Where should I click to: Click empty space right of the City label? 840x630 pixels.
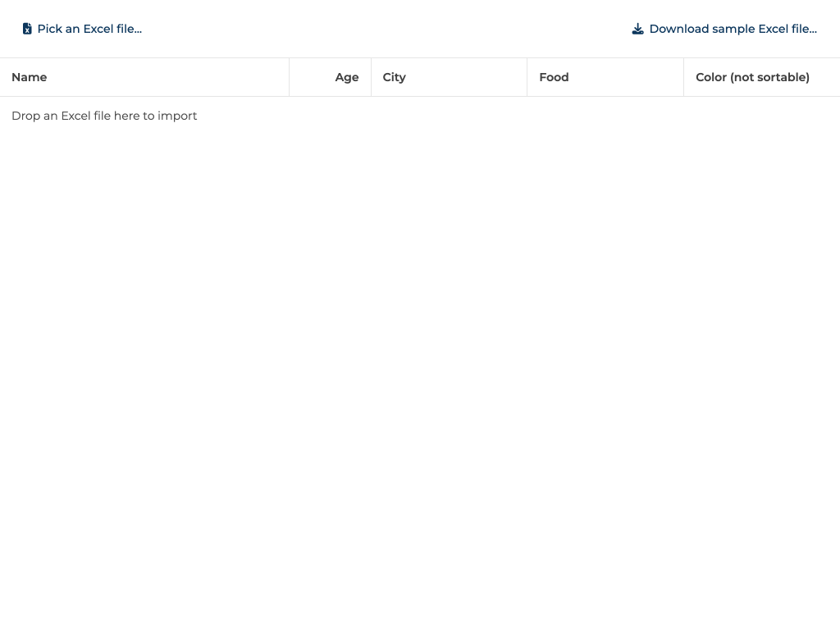point(468,77)
